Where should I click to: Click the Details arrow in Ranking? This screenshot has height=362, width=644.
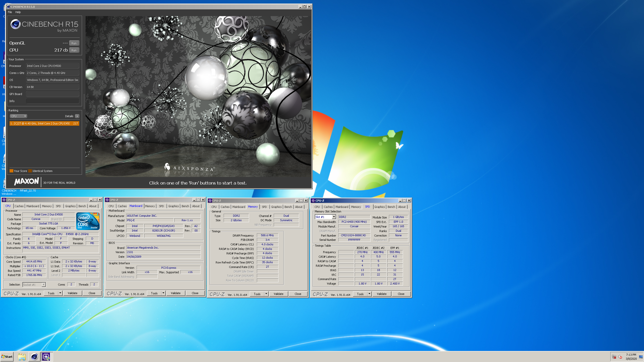point(77,116)
